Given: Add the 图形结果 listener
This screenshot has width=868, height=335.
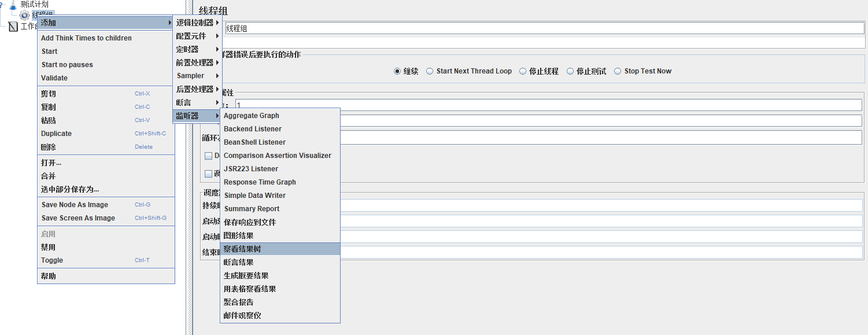Looking at the screenshot, I should [x=280, y=235].
